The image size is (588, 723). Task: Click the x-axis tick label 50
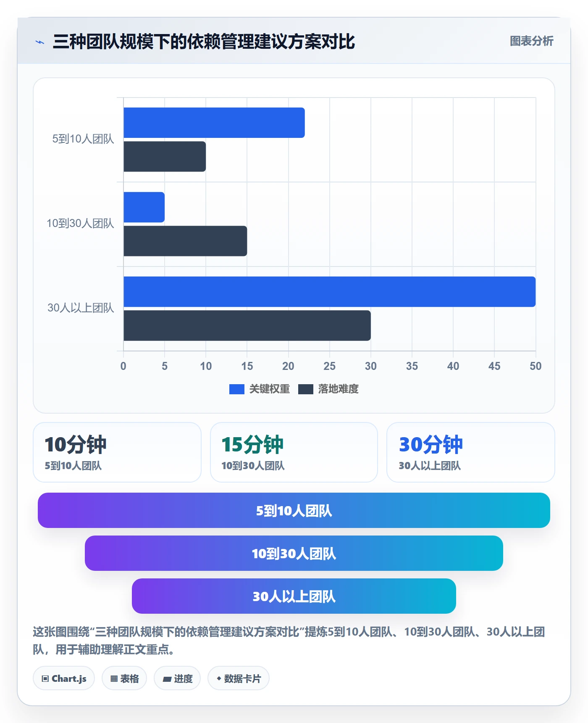click(535, 366)
